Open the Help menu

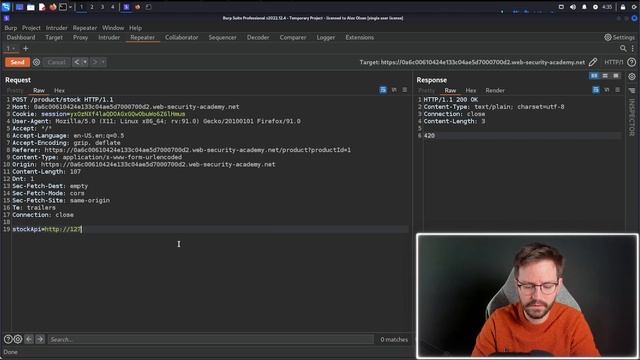click(136, 28)
